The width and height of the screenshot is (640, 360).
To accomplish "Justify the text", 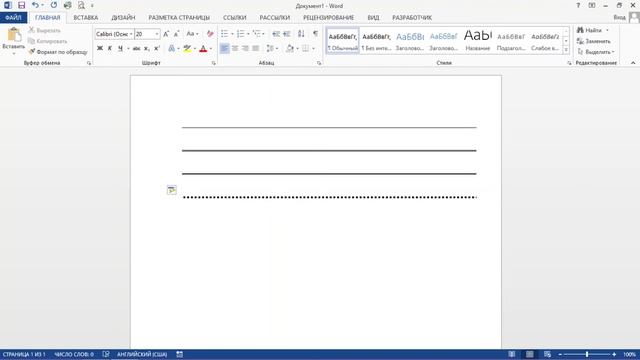I will 256,48.
